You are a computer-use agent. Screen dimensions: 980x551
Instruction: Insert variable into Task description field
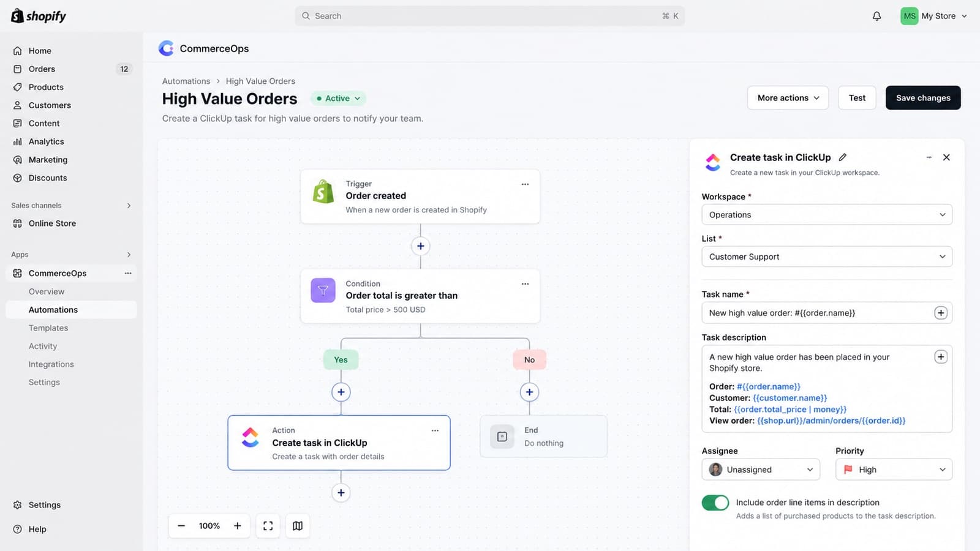tap(941, 357)
